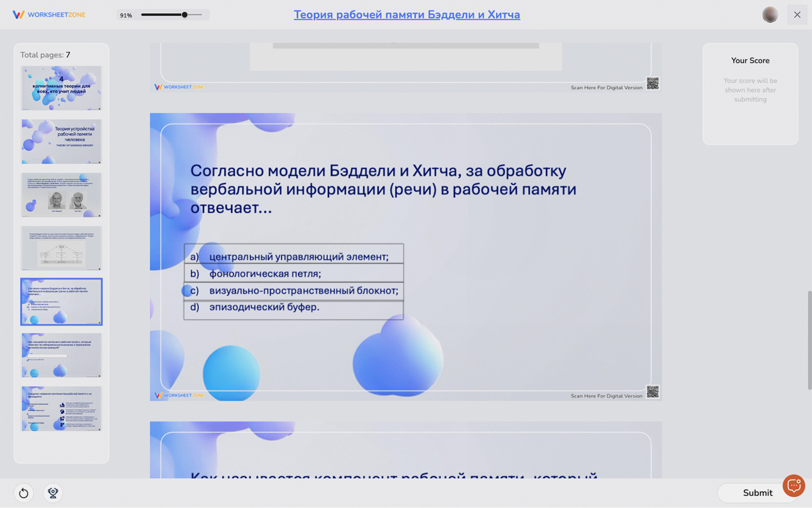Choose answer c) визуально-пространственный блокнот
The width and height of the screenshot is (812, 508).
pyautogui.click(x=294, y=290)
